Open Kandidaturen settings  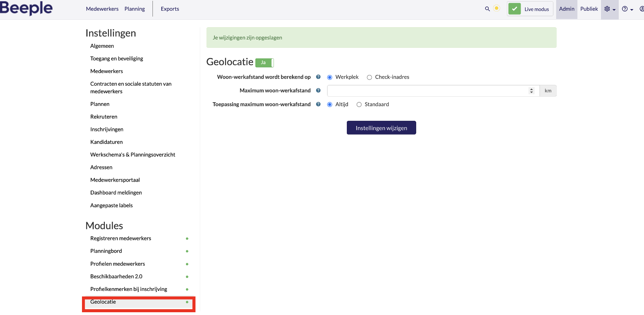tap(106, 142)
